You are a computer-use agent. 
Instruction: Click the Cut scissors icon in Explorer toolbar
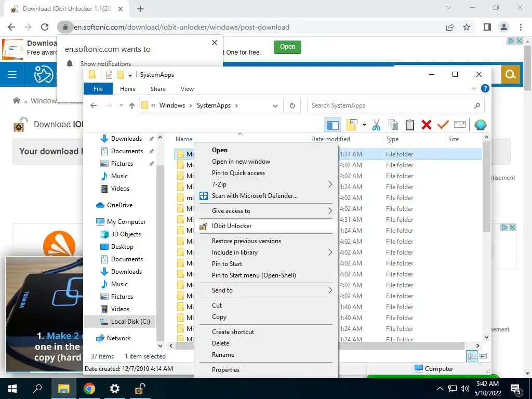376,125
